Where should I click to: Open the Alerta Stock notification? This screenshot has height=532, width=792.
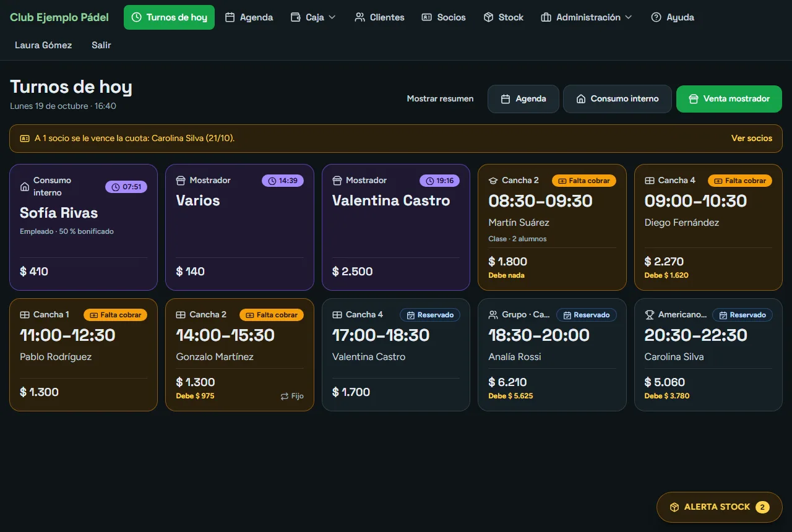[720, 507]
